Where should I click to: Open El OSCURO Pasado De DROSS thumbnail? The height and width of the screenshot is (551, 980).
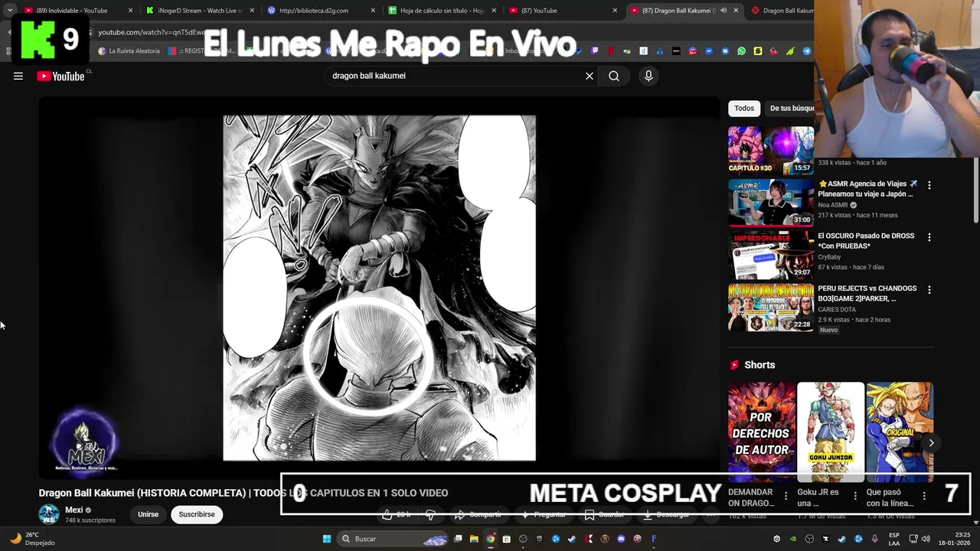pos(771,255)
